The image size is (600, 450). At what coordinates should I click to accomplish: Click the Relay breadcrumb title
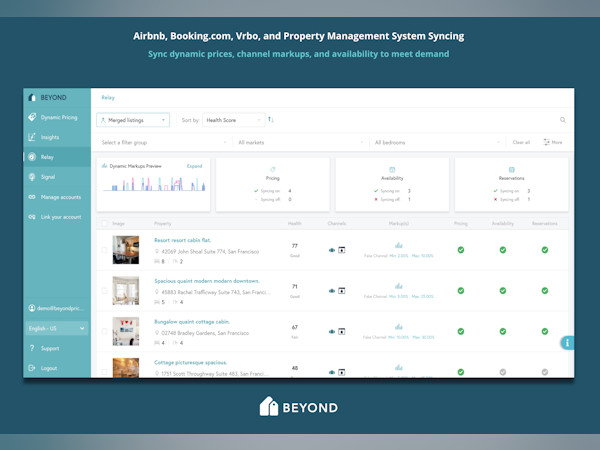click(x=108, y=98)
